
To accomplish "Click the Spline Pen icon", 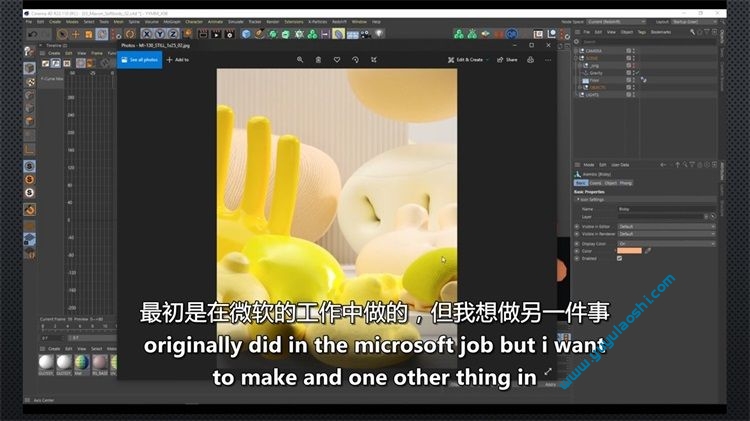I will tap(260, 34).
